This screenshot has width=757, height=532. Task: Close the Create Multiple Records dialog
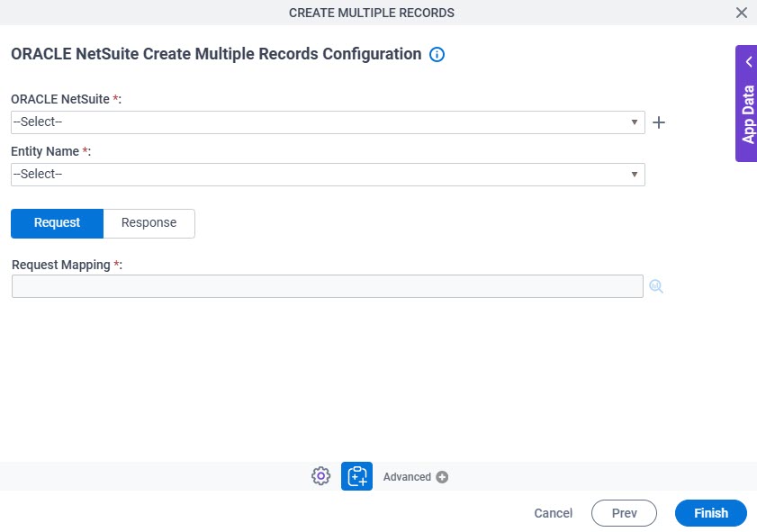(742, 13)
